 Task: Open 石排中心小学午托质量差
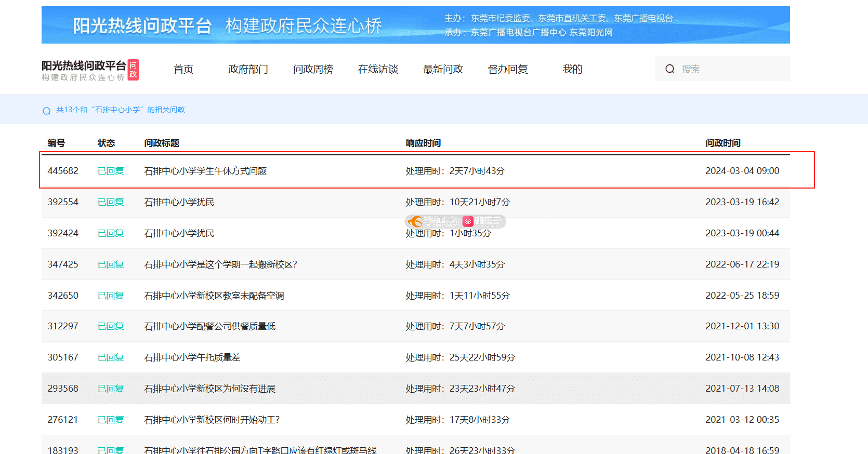(x=192, y=357)
